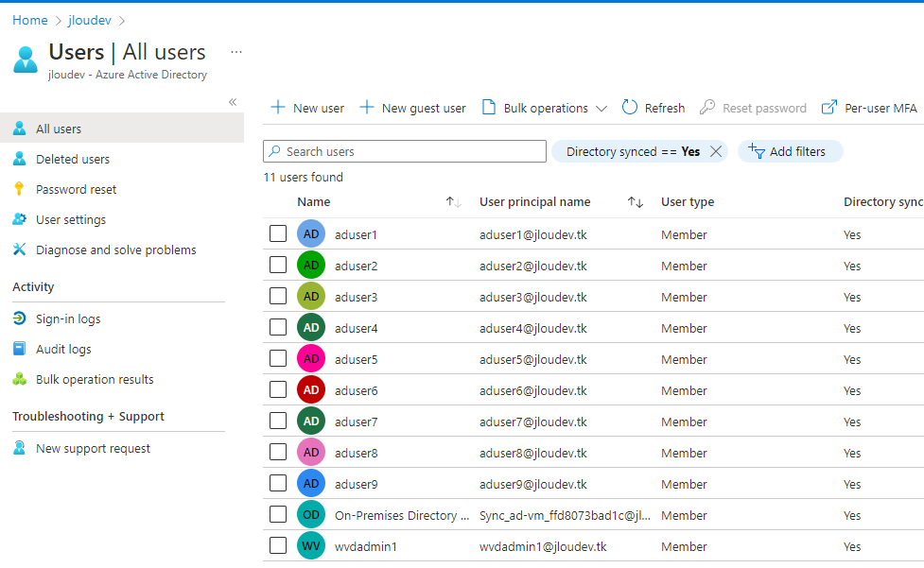Image resolution: width=924 pixels, height=568 pixels.
Task: Collapse the sidebar with double-chevron icon
Action: point(233,102)
